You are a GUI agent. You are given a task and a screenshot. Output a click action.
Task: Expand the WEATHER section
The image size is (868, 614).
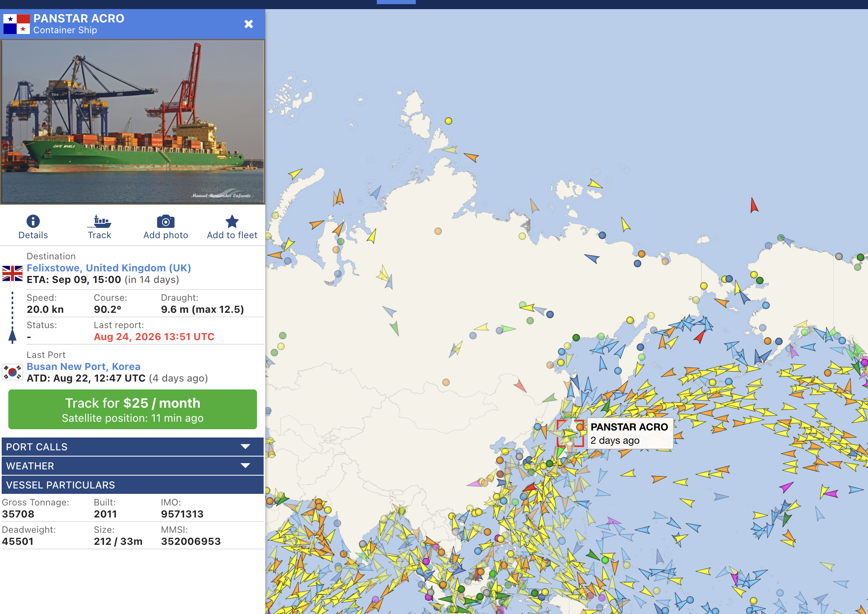click(x=133, y=466)
